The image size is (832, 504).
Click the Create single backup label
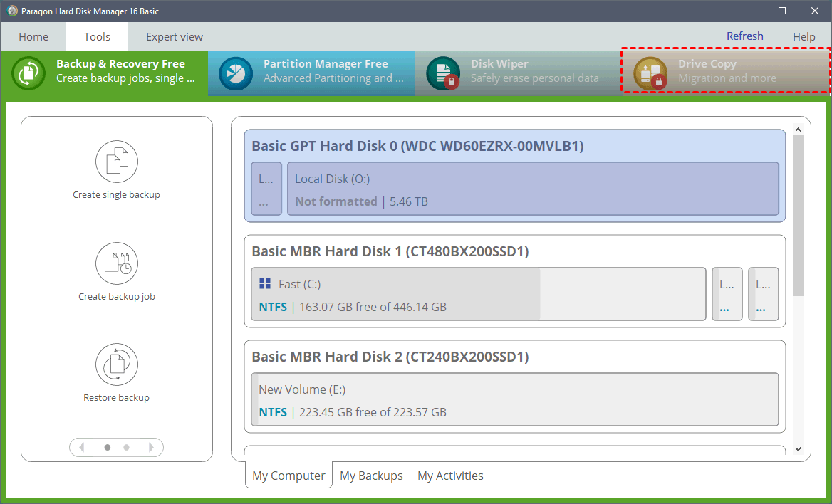coord(117,195)
